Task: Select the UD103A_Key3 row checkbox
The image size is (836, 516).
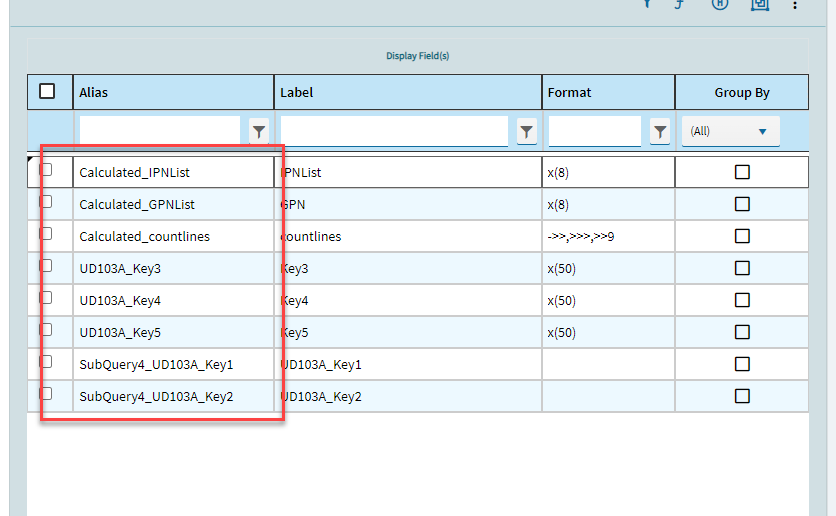Action: pyautogui.click(x=46, y=265)
